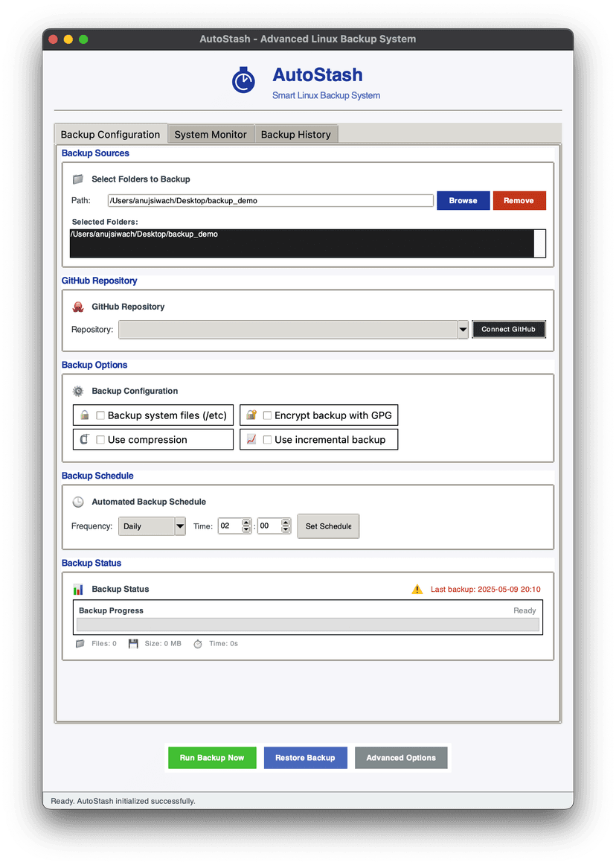Click the Last backup date text
The height and width of the screenshot is (865, 616).
click(x=485, y=589)
